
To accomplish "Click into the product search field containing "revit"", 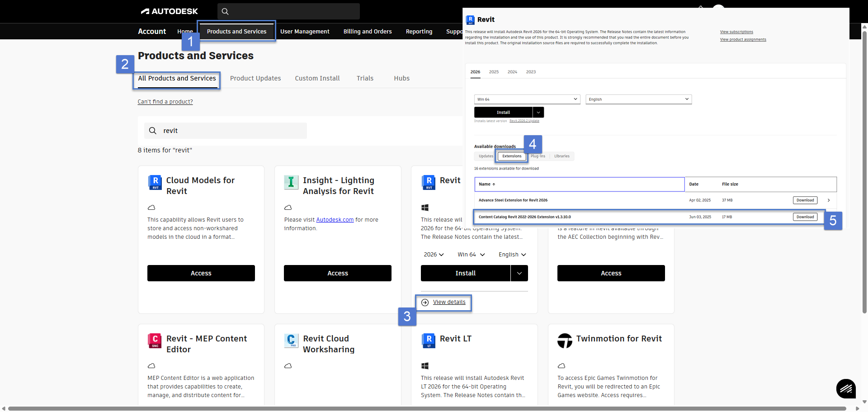I will 225,131.
